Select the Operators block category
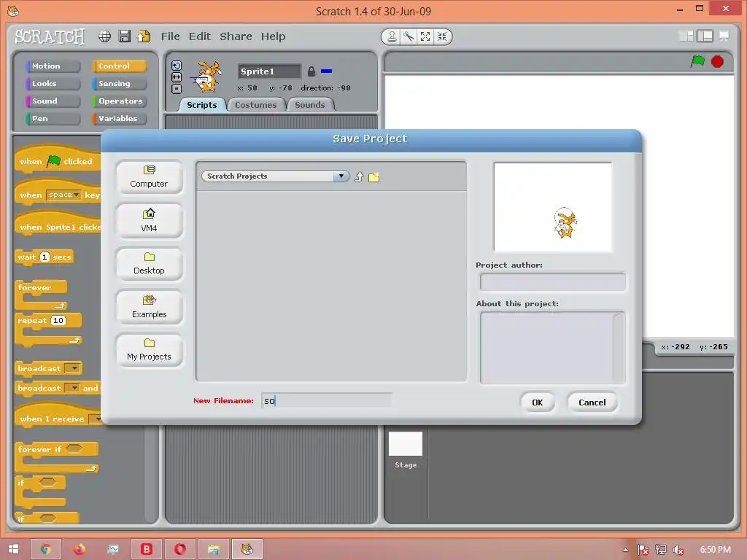This screenshot has width=747, height=560. (x=119, y=101)
